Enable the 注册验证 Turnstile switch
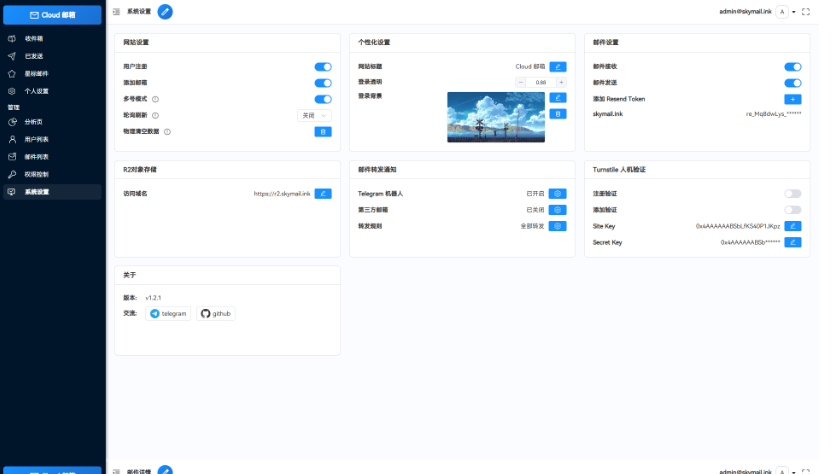This screenshot has width=834, height=474. point(793,193)
